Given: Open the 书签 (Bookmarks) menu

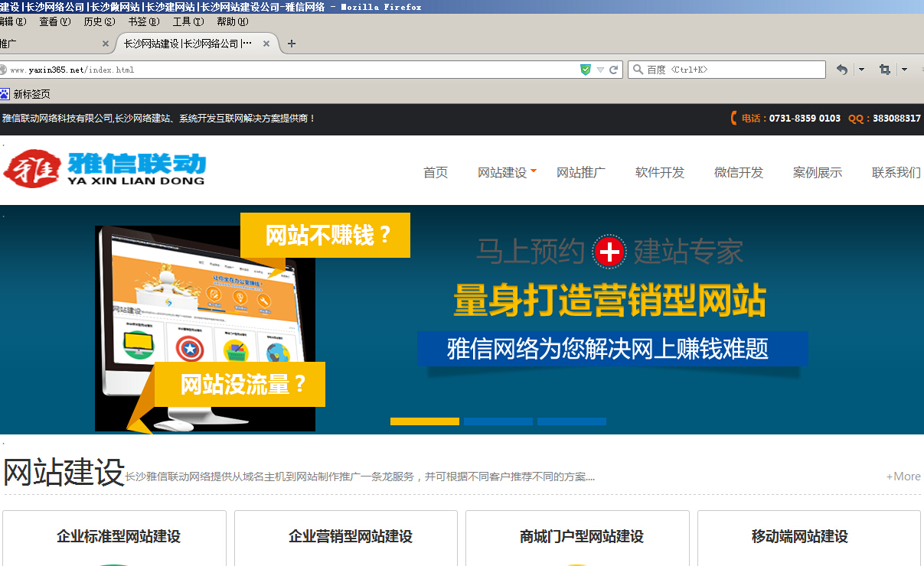Looking at the screenshot, I should [x=144, y=21].
